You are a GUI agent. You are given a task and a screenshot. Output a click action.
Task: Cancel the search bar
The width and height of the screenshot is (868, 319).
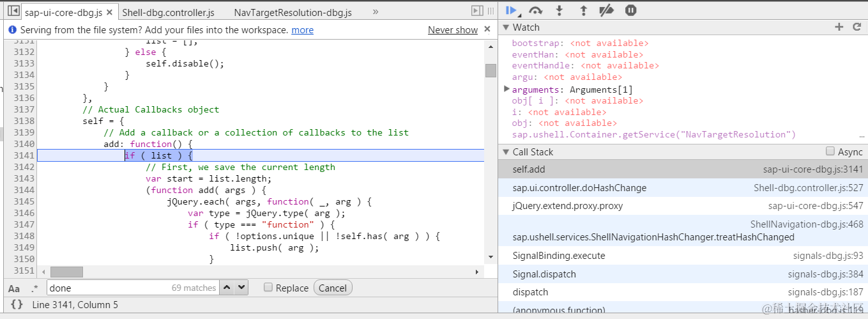point(333,288)
